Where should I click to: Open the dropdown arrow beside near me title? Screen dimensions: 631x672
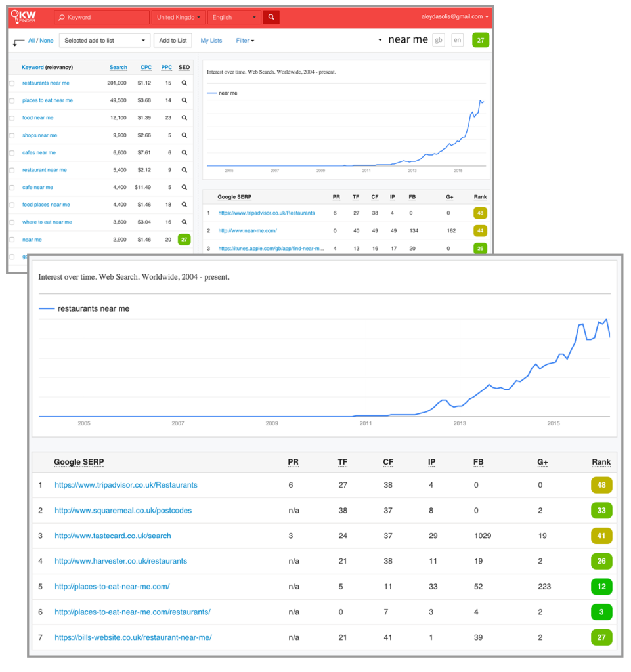coord(380,40)
